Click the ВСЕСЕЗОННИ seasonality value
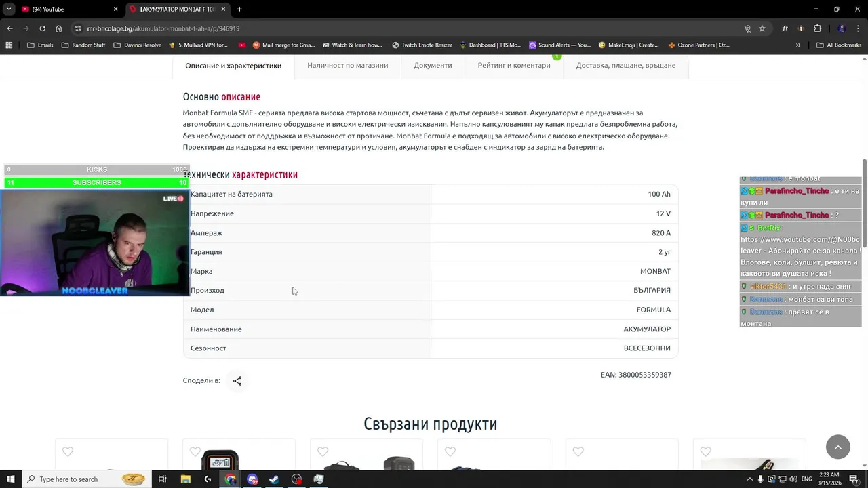868x488 pixels. point(647,348)
